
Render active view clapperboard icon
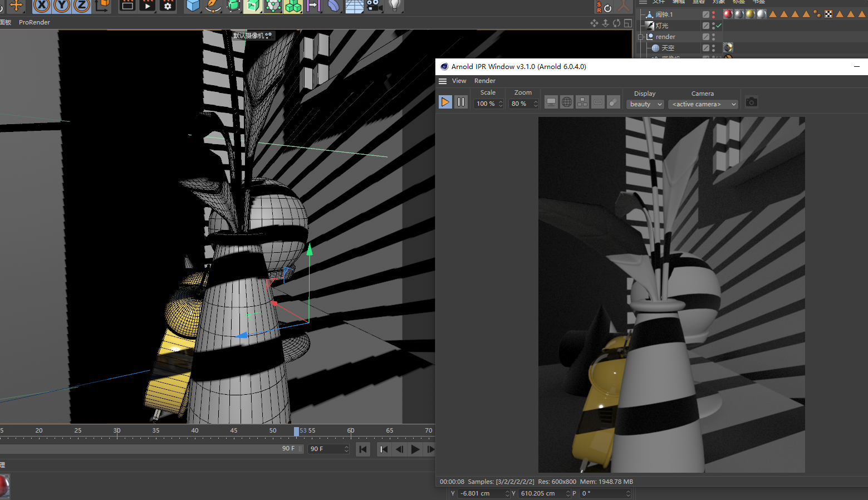[x=127, y=6]
